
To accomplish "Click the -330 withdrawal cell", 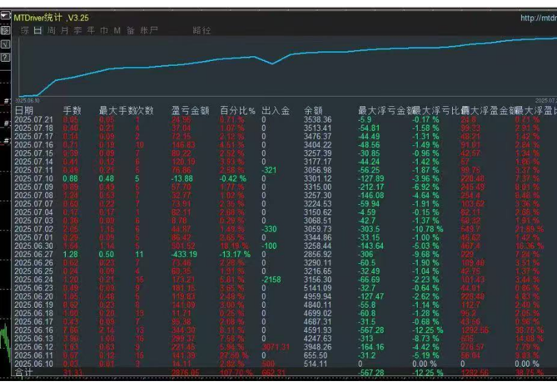I will [x=269, y=229].
